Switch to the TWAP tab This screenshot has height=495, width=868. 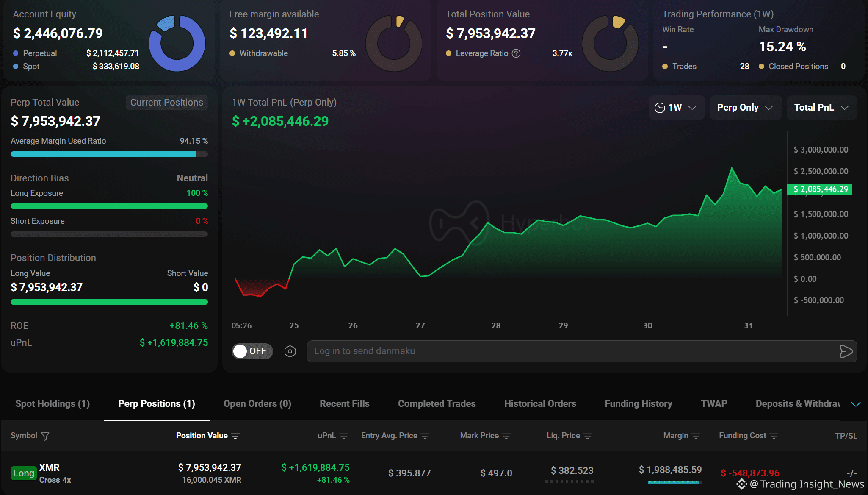coord(714,404)
